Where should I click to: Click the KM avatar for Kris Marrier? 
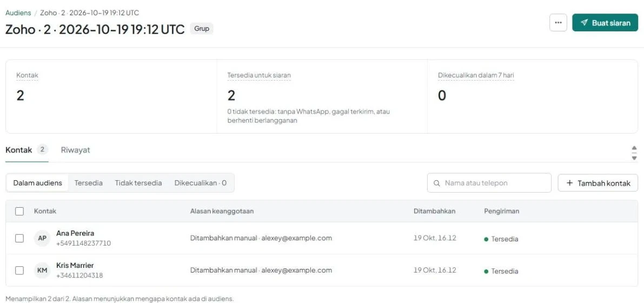click(42, 270)
